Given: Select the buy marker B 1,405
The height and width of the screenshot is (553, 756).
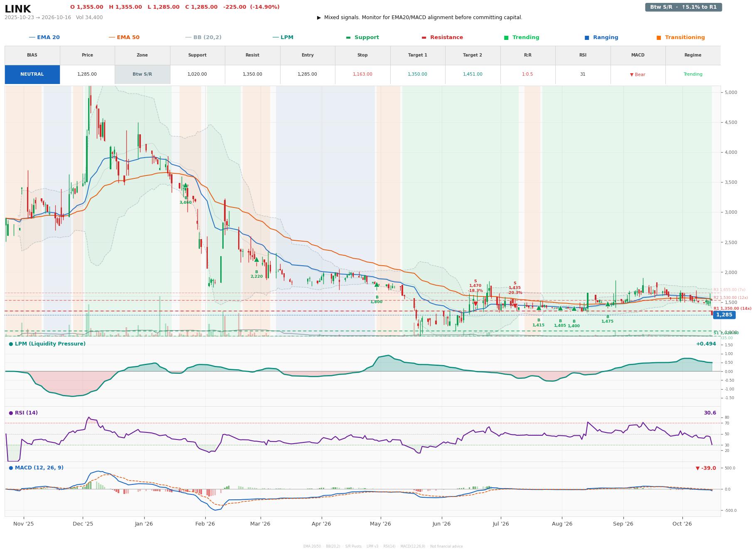Looking at the screenshot, I should (560, 308).
